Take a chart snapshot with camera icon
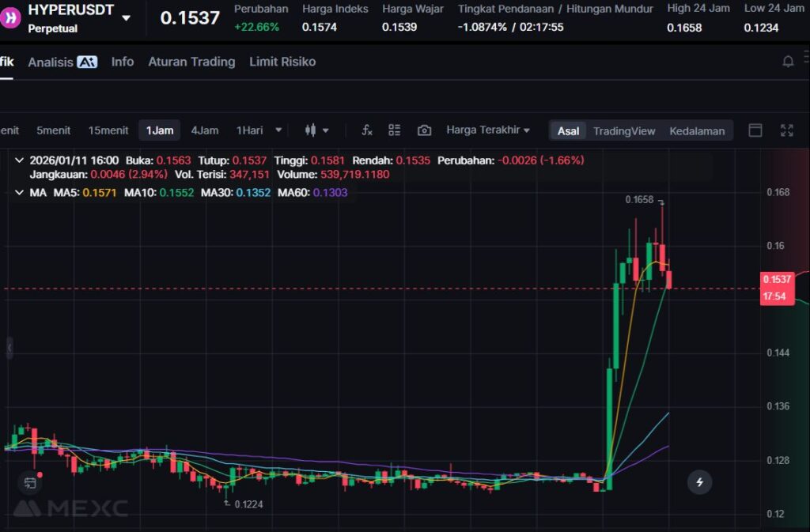The image size is (810, 532). [x=424, y=130]
